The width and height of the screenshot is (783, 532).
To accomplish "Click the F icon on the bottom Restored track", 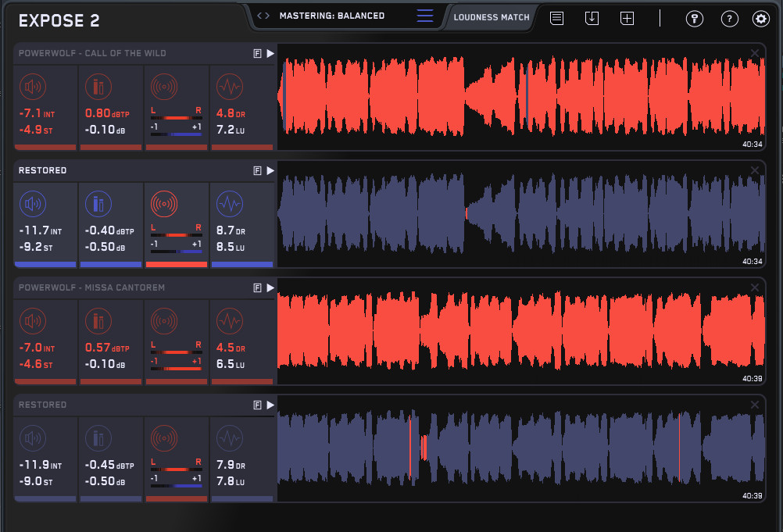I will (258, 405).
